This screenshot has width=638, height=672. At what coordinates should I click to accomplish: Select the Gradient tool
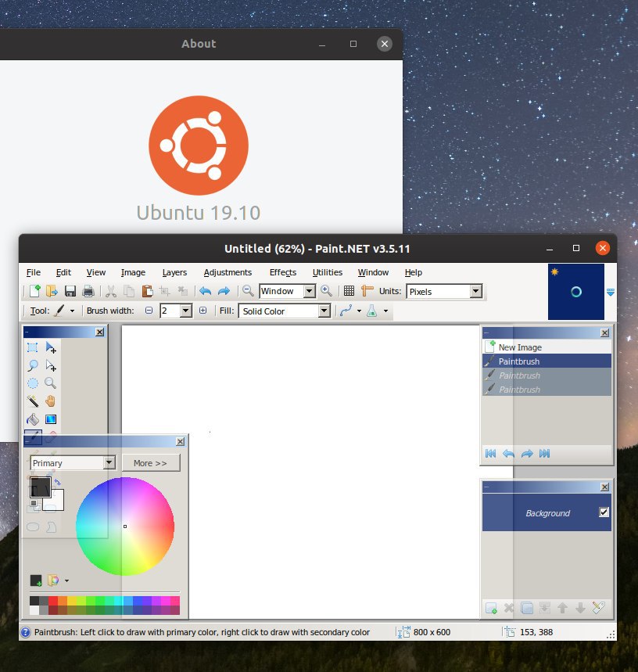pos(51,419)
